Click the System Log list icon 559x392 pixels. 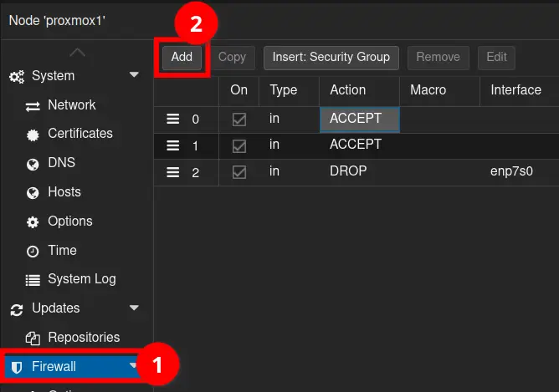(x=33, y=280)
